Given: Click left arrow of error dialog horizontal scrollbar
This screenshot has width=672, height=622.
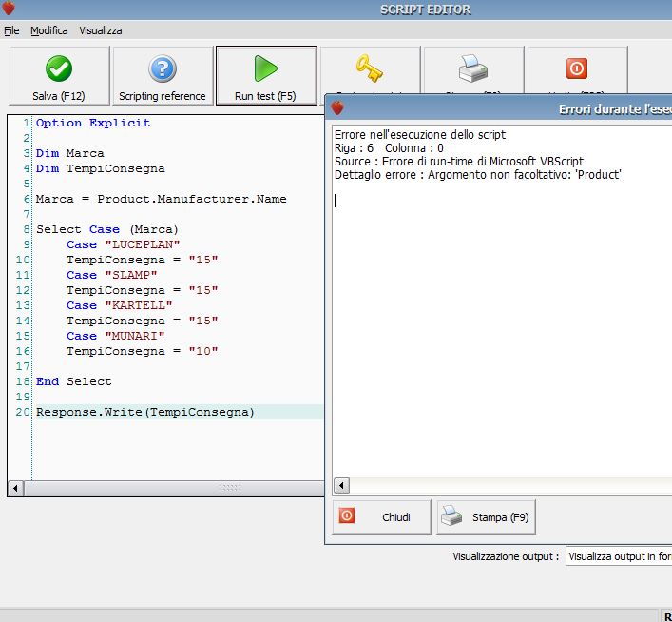Looking at the screenshot, I should [x=341, y=486].
